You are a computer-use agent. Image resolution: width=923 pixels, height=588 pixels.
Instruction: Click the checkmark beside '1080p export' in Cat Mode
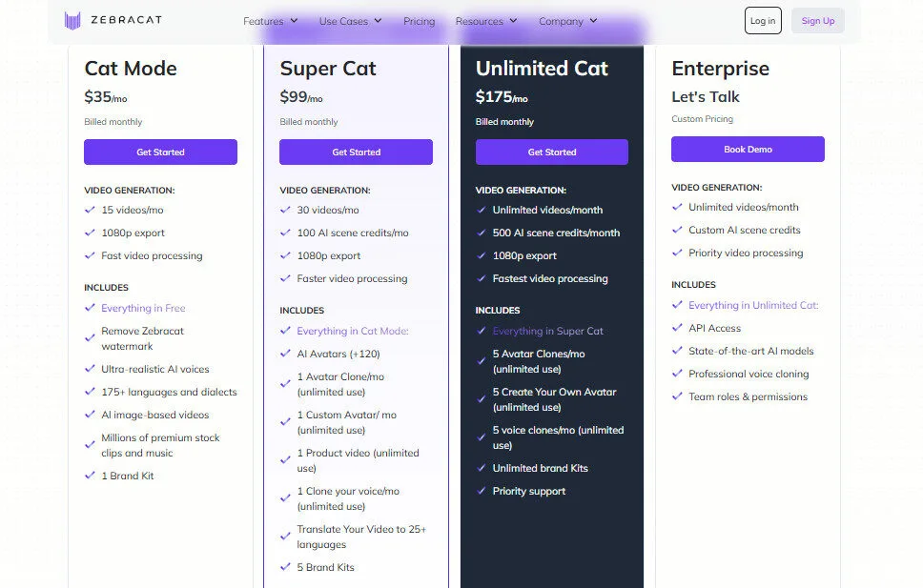point(92,233)
